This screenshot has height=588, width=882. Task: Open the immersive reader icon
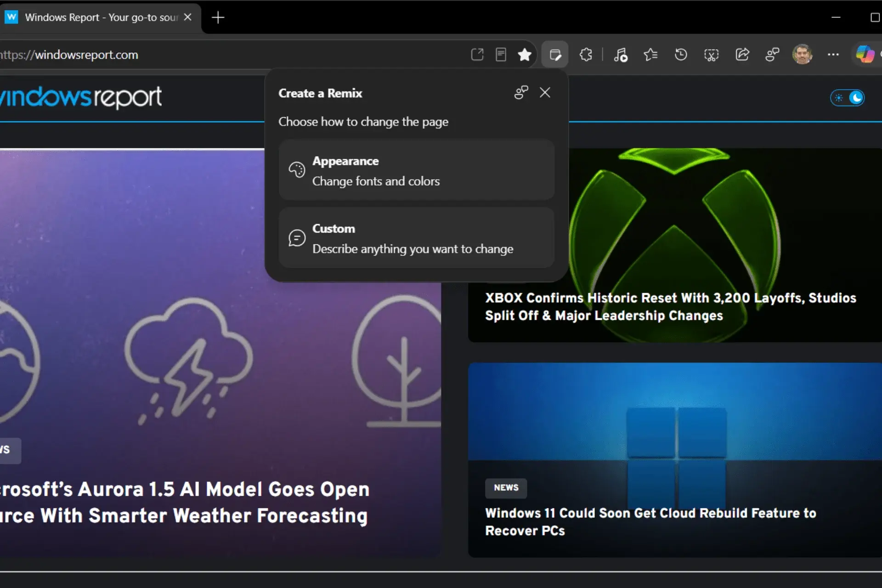click(x=501, y=55)
